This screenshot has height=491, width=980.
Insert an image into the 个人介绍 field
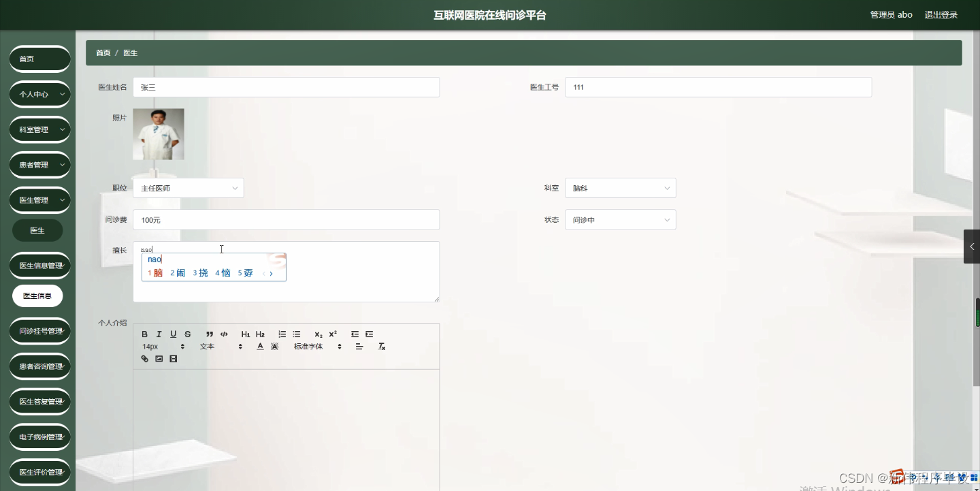coord(159,358)
